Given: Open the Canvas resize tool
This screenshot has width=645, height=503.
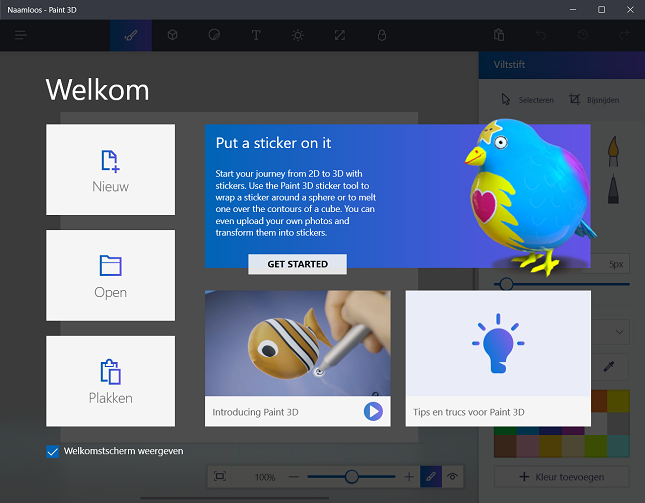Looking at the screenshot, I should [x=340, y=35].
